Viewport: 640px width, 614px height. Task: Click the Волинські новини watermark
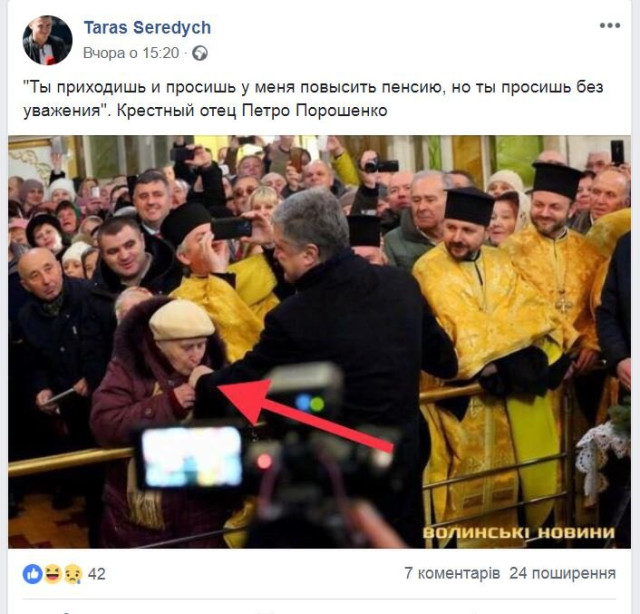pyautogui.click(x=519, y=533)
